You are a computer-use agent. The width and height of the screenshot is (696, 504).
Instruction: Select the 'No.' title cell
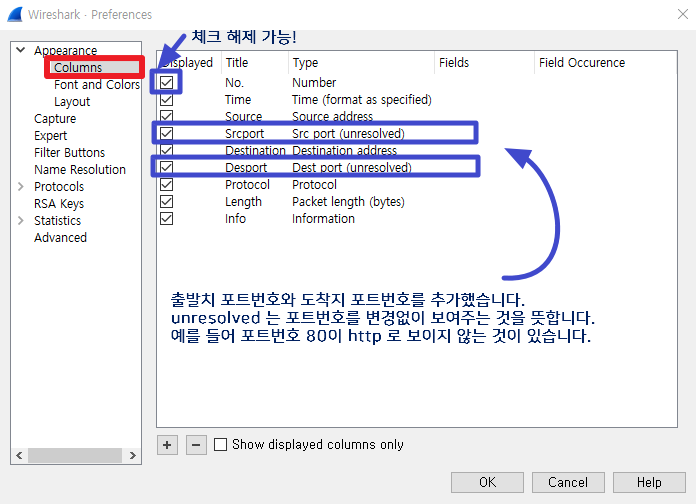[x=234, y=83]
